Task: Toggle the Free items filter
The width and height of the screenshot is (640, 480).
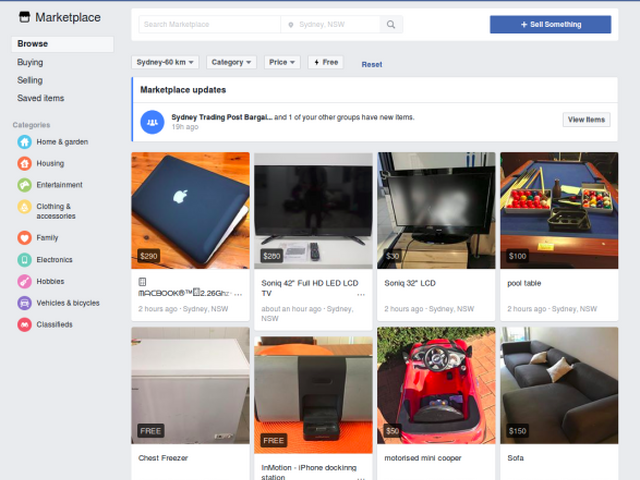Action: 326,62
